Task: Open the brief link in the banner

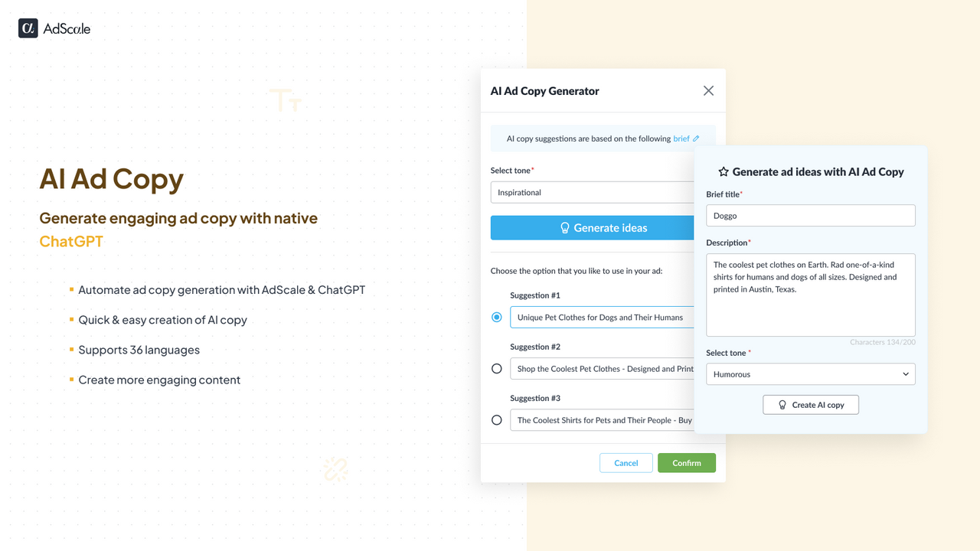Action: 680,139
